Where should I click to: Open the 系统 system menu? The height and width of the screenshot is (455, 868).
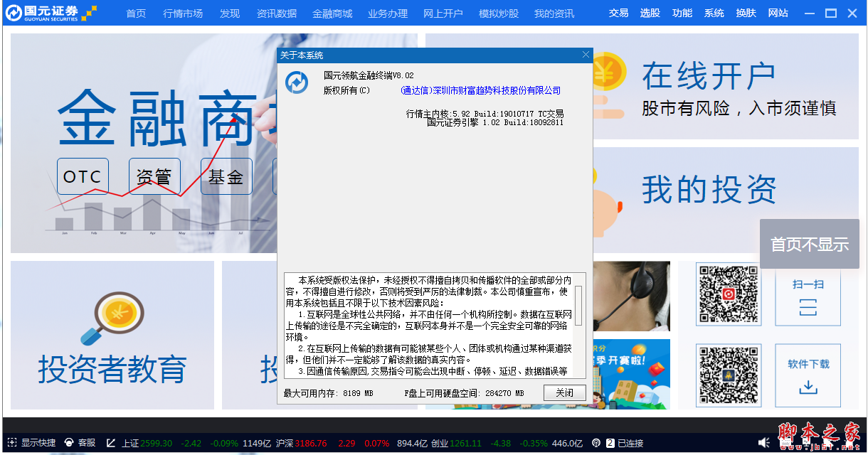pos(714,12)
